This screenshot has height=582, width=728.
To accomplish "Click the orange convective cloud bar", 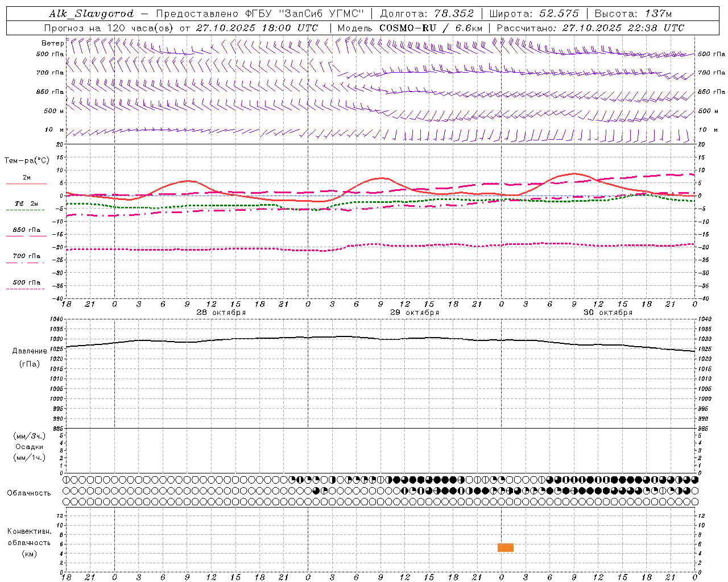I will click(x=506, y=547).
